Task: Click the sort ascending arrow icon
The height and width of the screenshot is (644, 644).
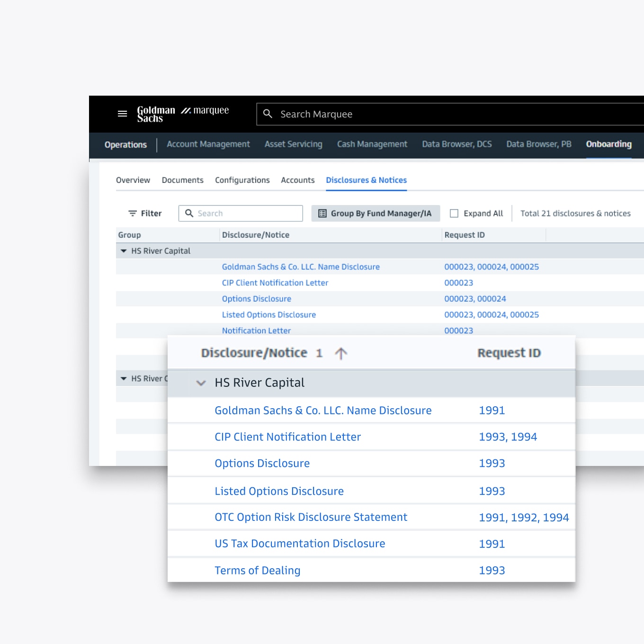Action: coord(341,353)
